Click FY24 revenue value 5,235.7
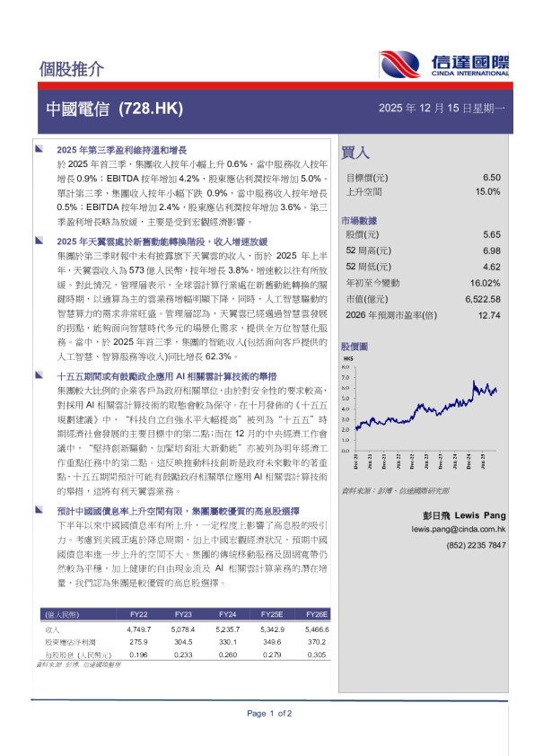This screenshot has width=534, height=756. click(x=227, y=629)
